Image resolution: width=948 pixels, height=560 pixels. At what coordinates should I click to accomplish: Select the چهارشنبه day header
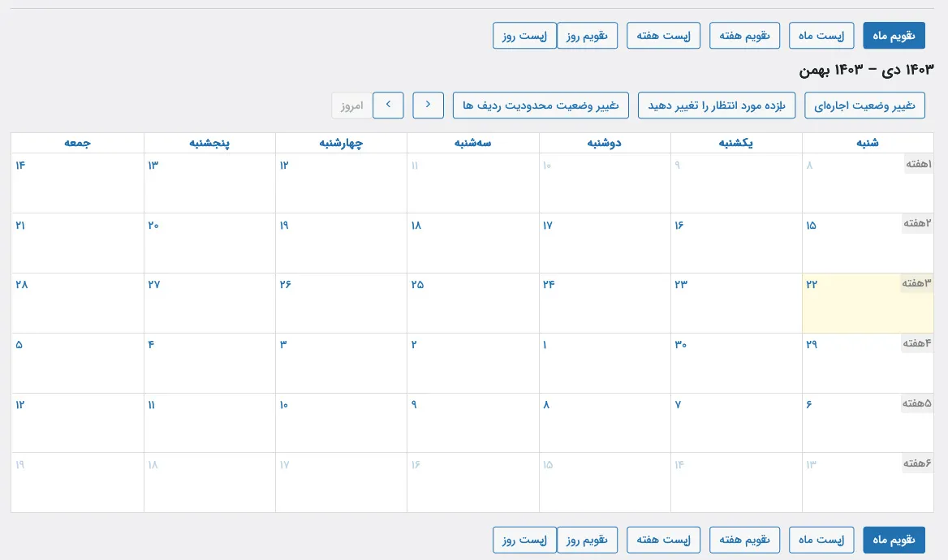tap(341, 143)
